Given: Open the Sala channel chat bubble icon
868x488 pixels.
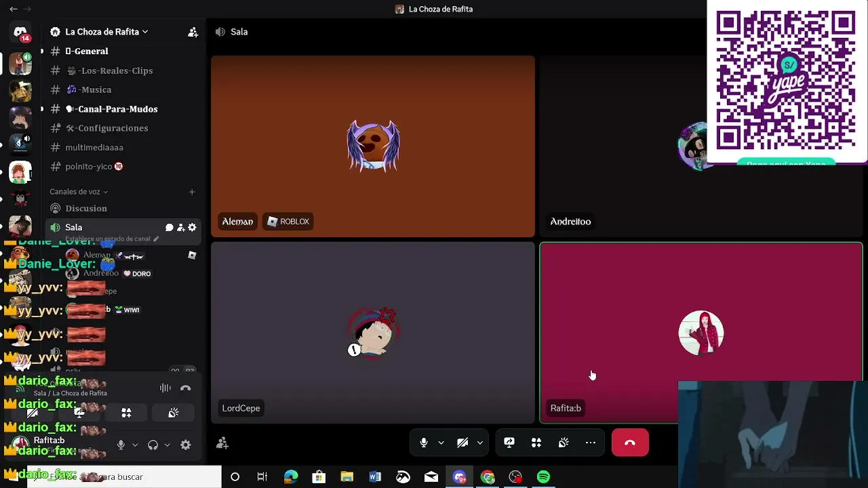Looking at the screenshot, I should pyautogui.click(x=170, y=228).
